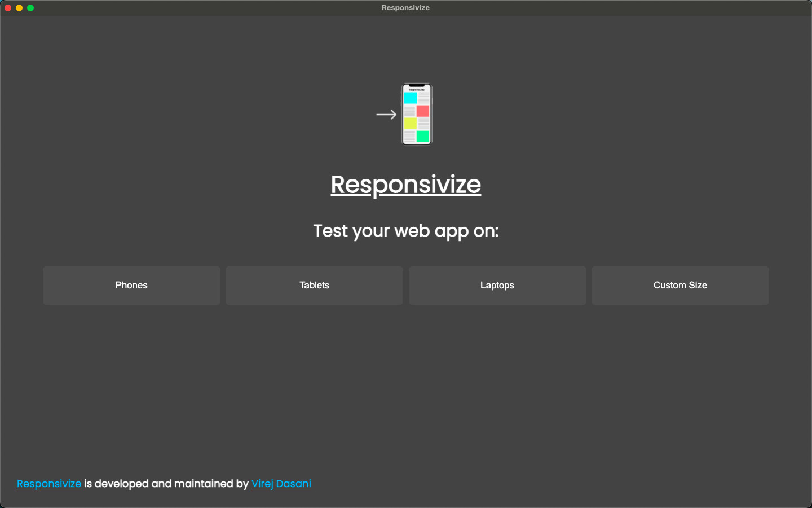Choose the Laptops device category
812x508 pixels.
(497, 286)
